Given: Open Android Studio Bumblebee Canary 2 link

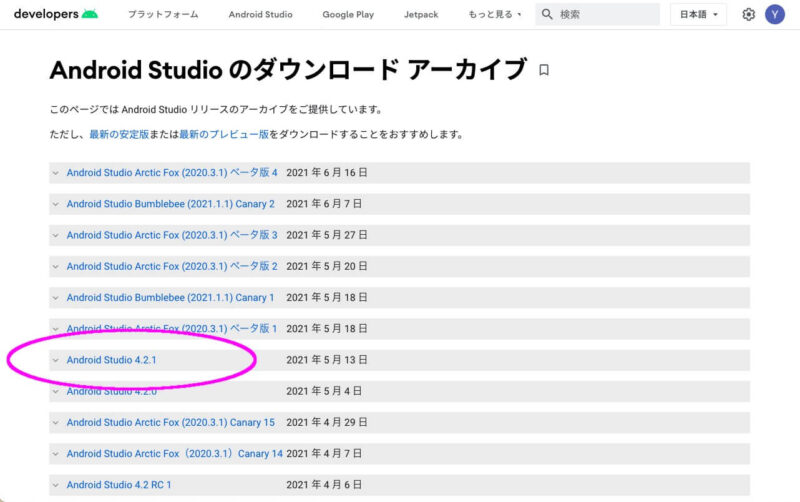Looking at the screenshot, I should pyautogui.click(x=170, y=204).
